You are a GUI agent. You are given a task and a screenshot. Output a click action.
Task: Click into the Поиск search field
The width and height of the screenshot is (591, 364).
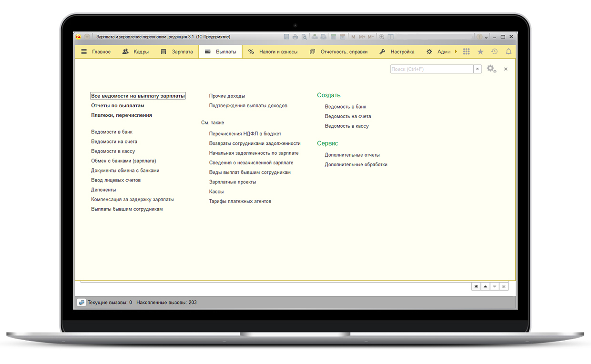click(x=431, y=69)
